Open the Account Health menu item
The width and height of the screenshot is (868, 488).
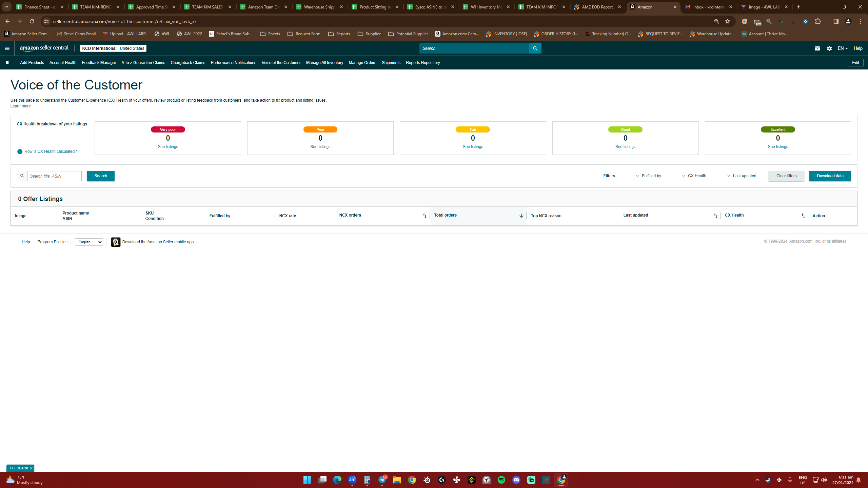63,63
